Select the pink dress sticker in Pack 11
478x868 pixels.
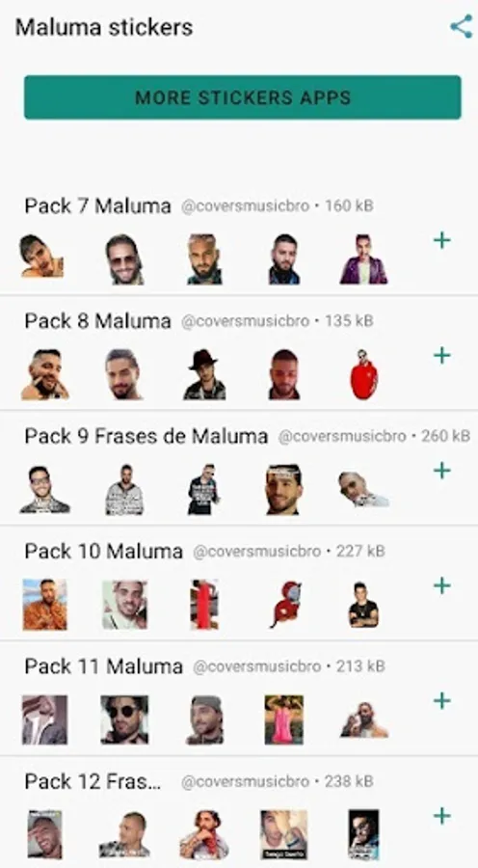(283, 719)
